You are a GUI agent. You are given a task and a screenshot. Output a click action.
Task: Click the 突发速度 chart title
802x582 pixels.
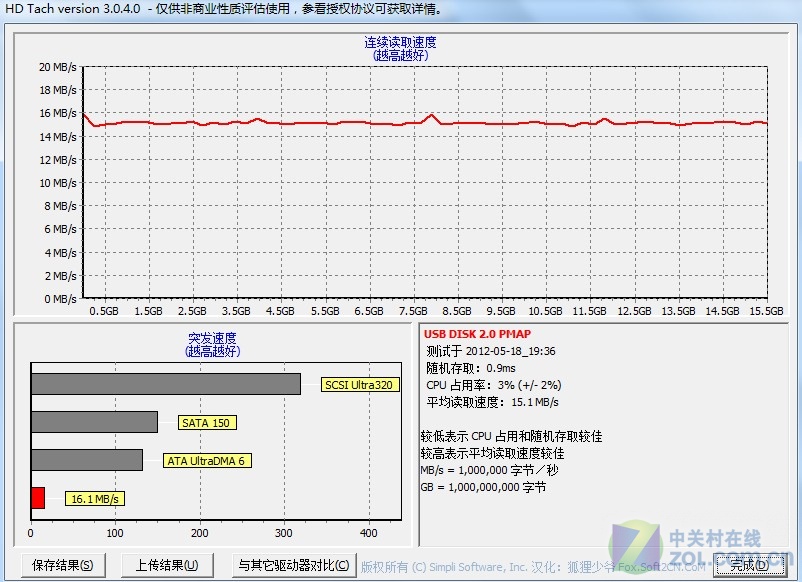212,338
